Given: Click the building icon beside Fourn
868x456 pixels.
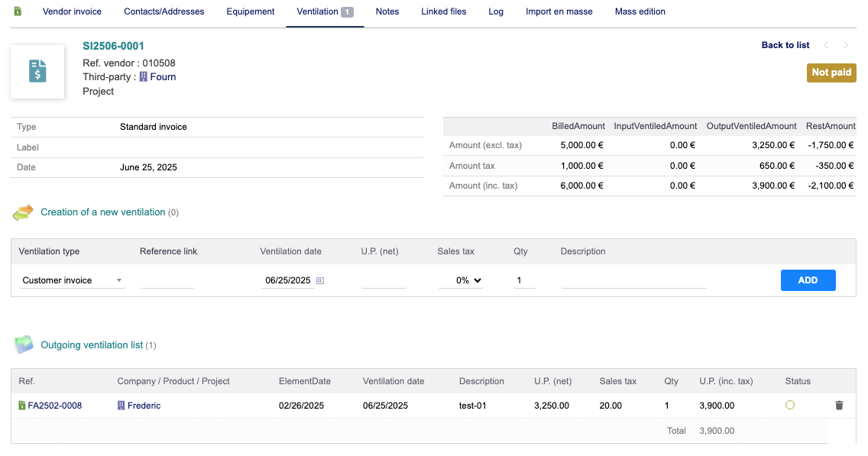Looking at the screenshot, I should (144, 77).
